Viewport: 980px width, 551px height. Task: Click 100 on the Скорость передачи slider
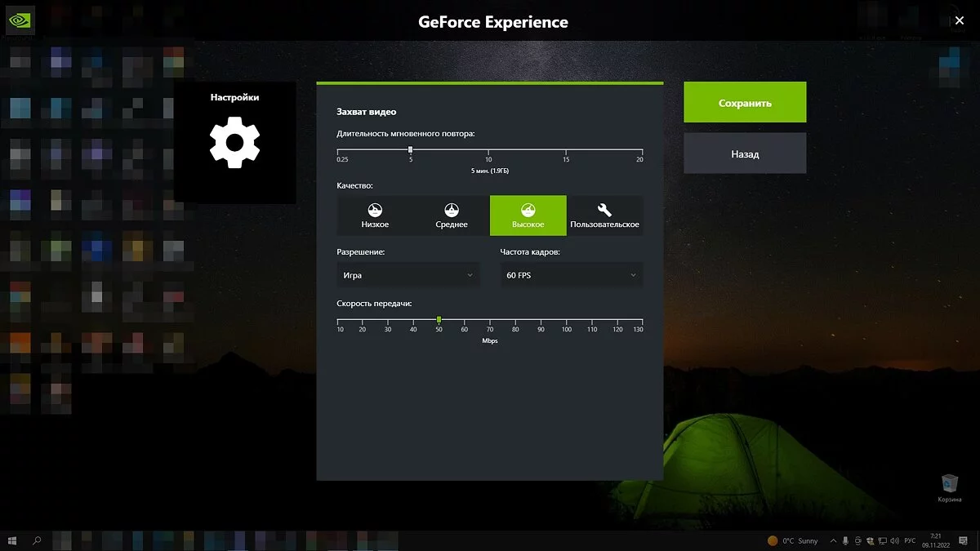(566, 320)
